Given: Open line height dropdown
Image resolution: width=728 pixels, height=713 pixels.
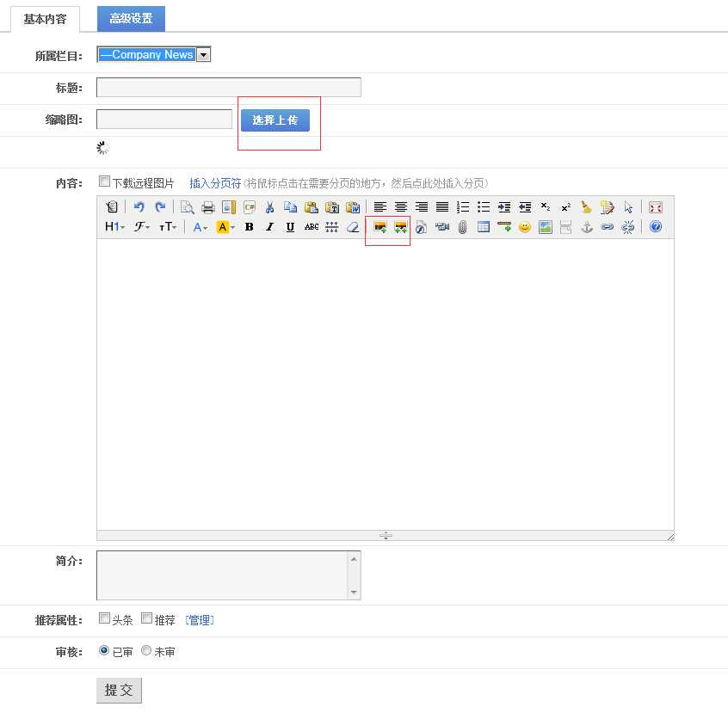Looking at the screenshot, I should [332, 227].
